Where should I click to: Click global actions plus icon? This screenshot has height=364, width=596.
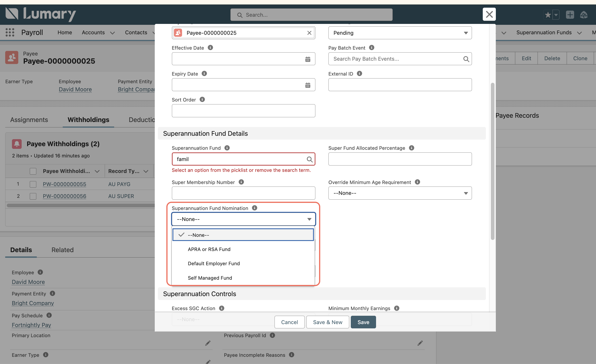point(570,15)
